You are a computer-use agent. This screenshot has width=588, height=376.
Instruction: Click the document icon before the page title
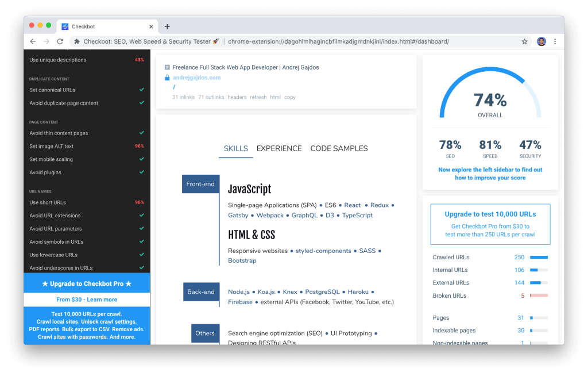166,67
